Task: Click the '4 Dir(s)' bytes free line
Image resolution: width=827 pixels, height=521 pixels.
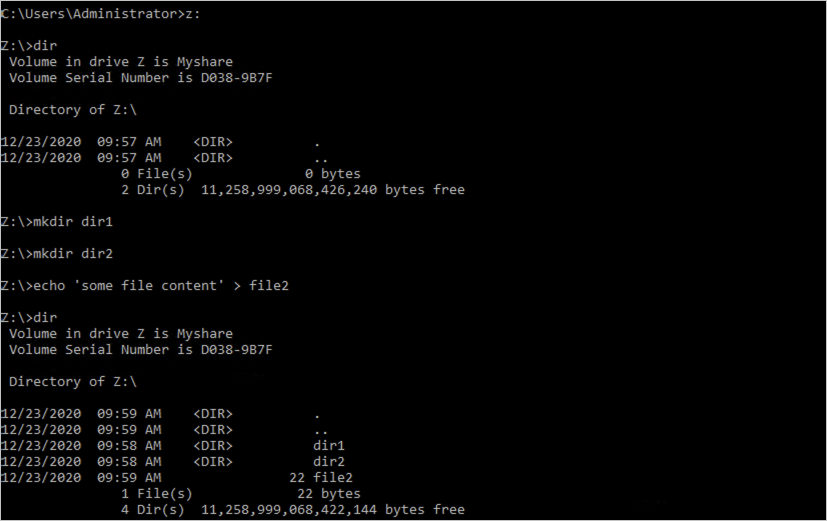Action: point(293,510)
